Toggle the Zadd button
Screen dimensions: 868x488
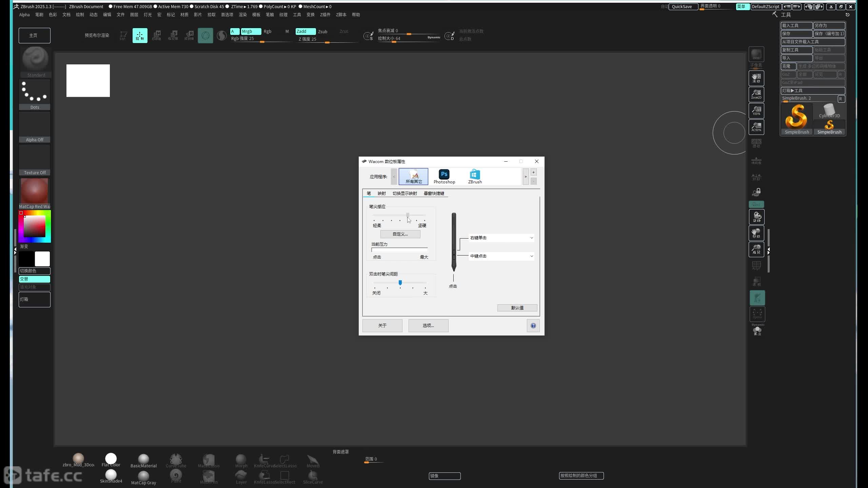[305, 32]
